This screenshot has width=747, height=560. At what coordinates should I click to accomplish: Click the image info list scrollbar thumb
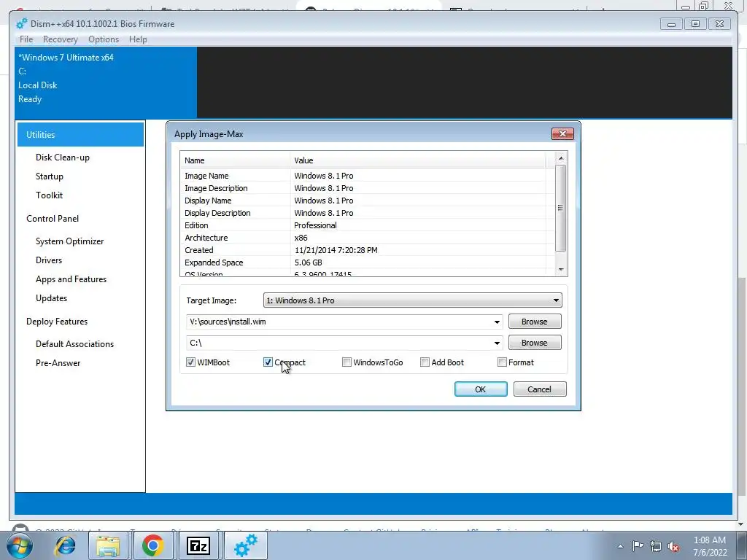click(x=561, y=208)
